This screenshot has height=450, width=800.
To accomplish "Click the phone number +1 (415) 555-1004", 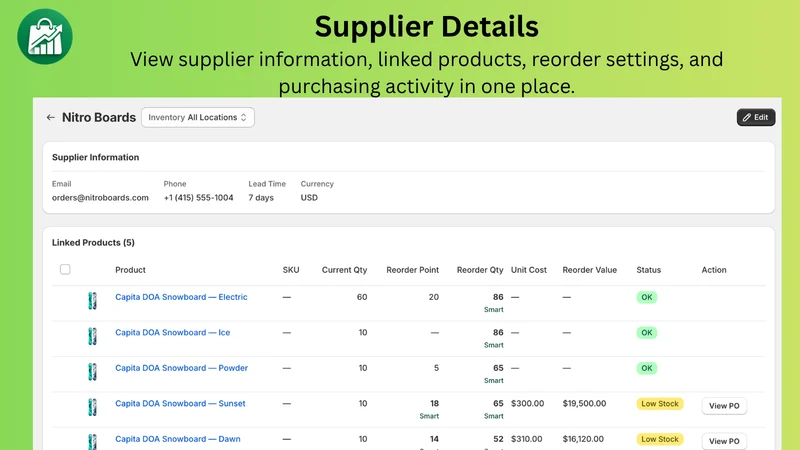I will [x=198, y=197].
